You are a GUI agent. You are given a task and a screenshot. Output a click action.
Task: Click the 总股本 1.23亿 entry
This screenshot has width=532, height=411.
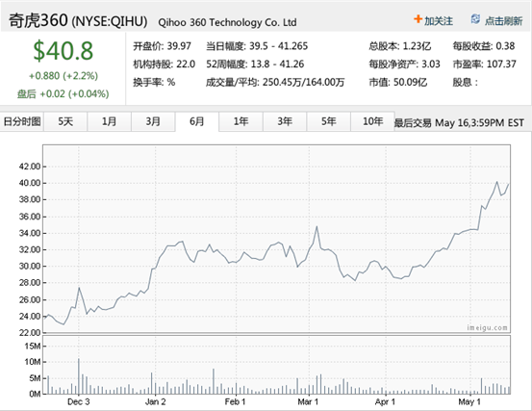point(400,46)
